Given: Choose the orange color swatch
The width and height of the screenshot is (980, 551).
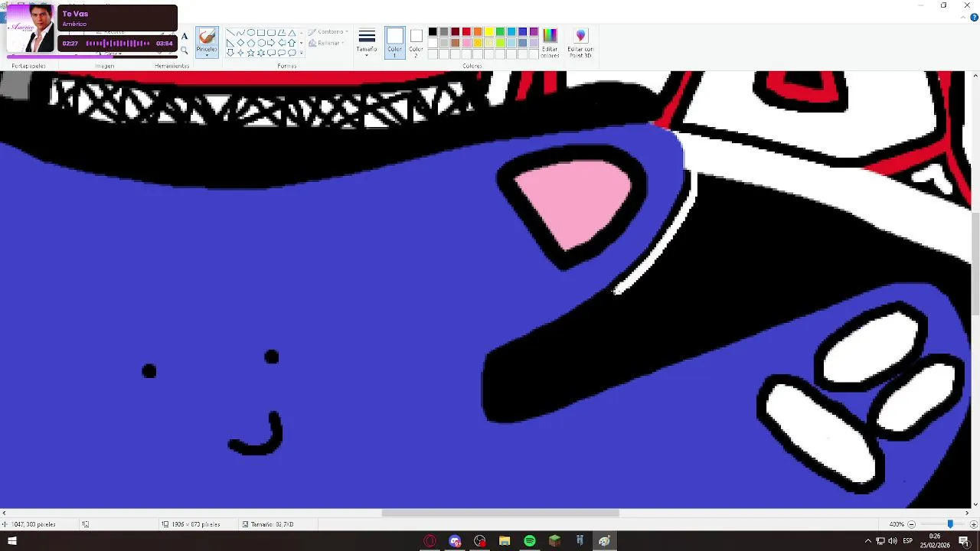Looking at the screenshot, I should click(478, 31).
